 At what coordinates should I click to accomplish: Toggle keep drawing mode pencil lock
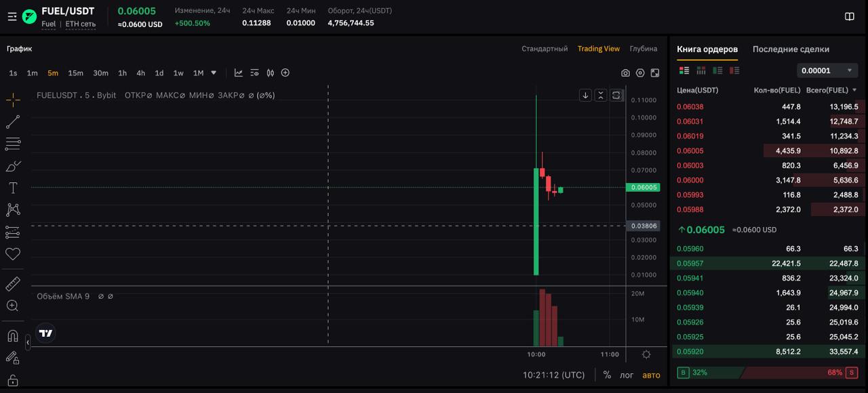click(x=13, y=358)
